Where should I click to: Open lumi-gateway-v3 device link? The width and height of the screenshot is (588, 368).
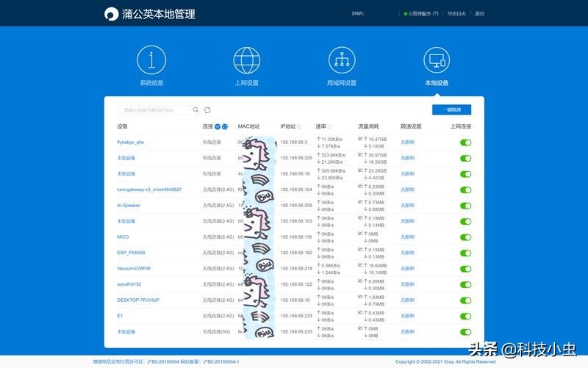point(149,190)
